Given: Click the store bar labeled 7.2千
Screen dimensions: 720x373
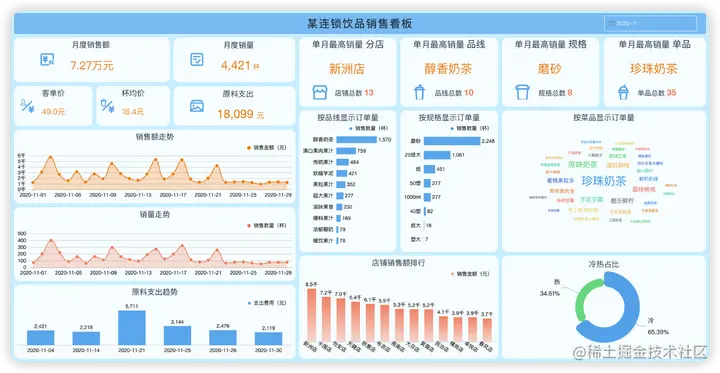Looking at the screenshot, I should click(326, 318).
